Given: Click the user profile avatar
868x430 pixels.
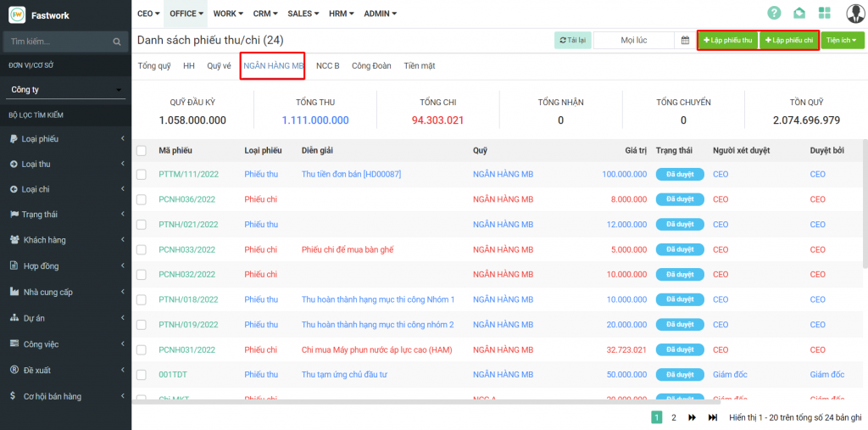Looking at the screenshot, I should (854, 13).
